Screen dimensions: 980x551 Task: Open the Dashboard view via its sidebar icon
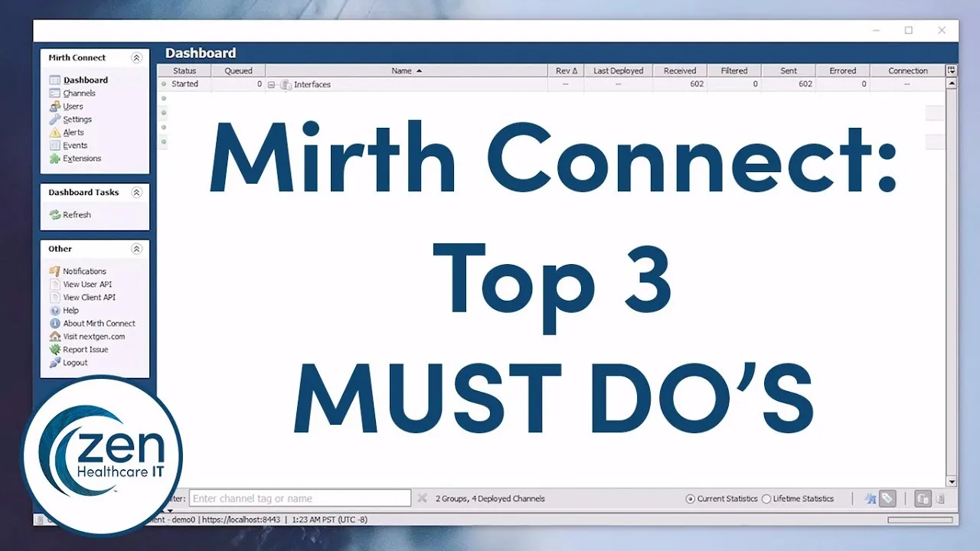[55, 80]
